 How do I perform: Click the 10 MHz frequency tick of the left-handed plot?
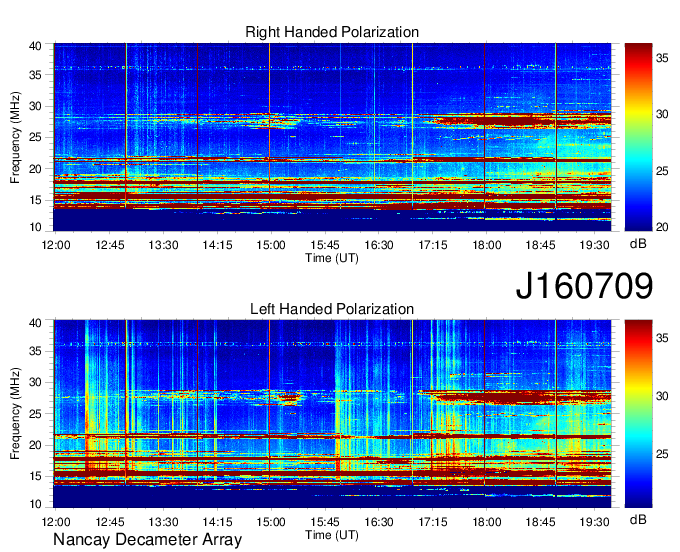(35, 504)
